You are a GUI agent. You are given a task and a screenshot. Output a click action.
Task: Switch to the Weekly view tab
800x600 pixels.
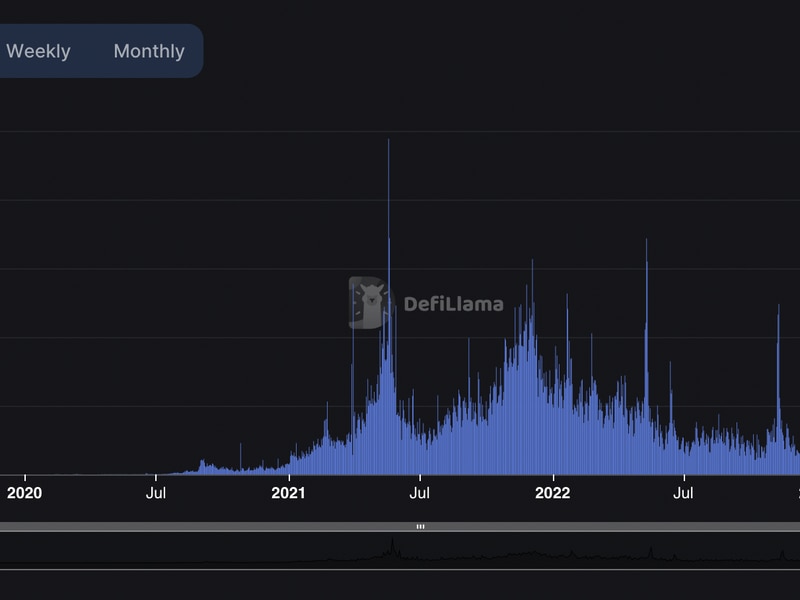coord(38,51)
